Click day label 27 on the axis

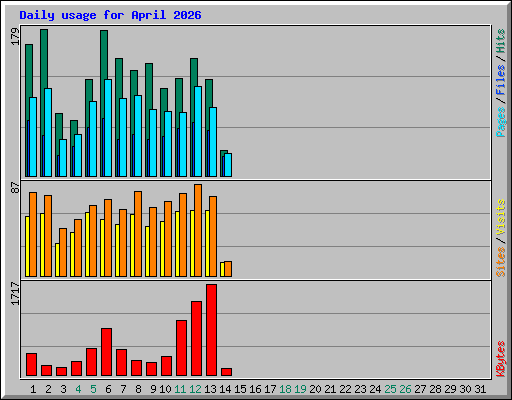[x=420, y=389]
